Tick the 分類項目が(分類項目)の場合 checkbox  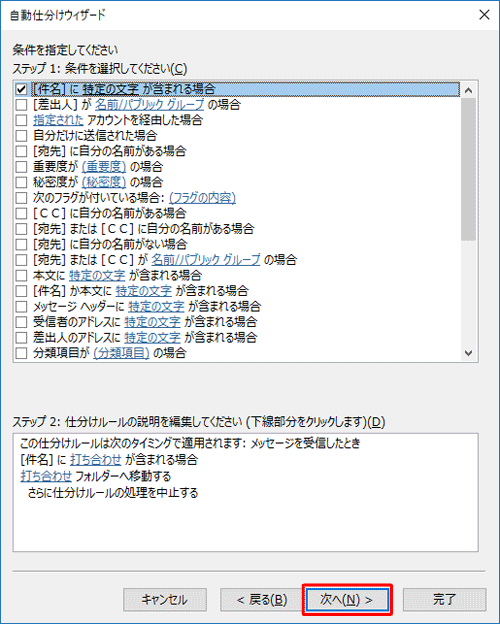(21, 353)
